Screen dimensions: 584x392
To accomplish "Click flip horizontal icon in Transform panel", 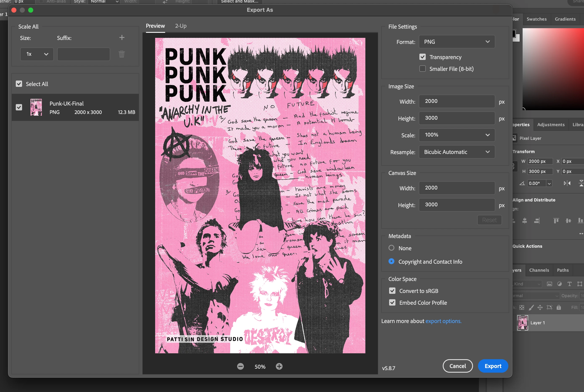I will 567,183.
